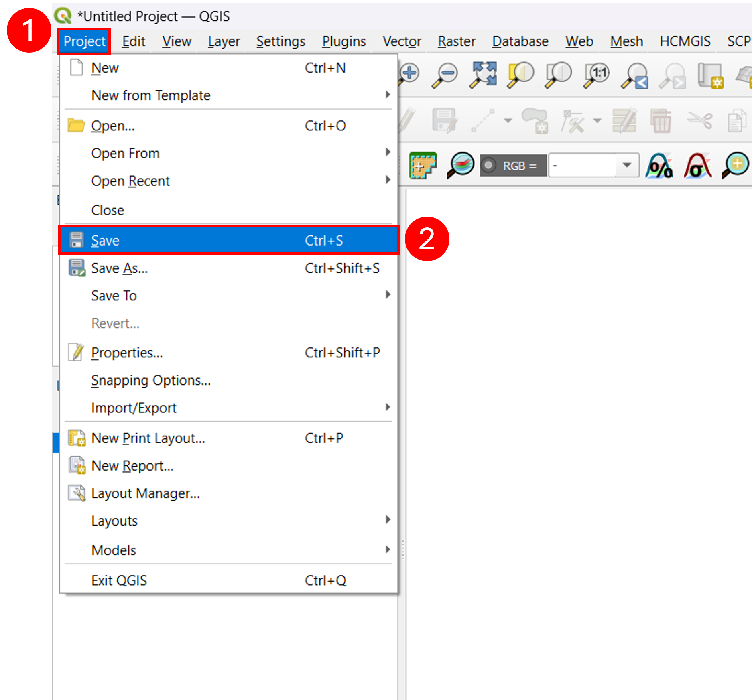Expand Import/Export submenu
Screen dimensions: 752x700
tap(229, 408)
